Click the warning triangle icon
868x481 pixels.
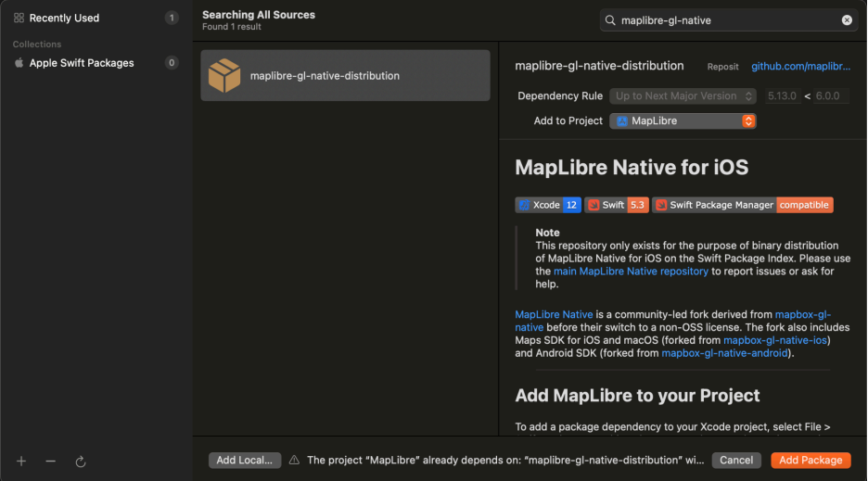pos(294,460)
